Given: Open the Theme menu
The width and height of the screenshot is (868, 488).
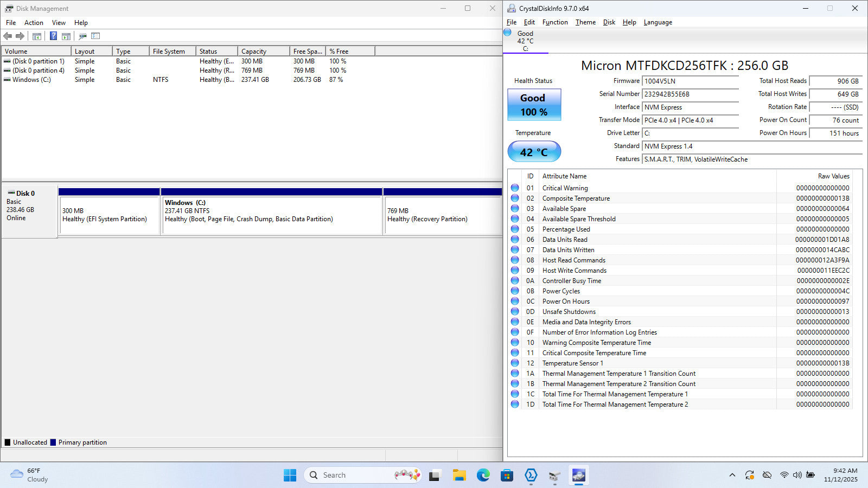Looking at the screenshot, I should 585,22.
